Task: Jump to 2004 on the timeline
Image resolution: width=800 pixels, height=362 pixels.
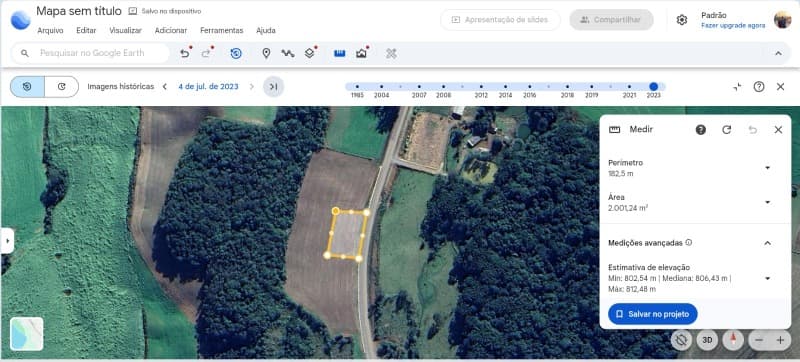Action: tap(382, 87)
